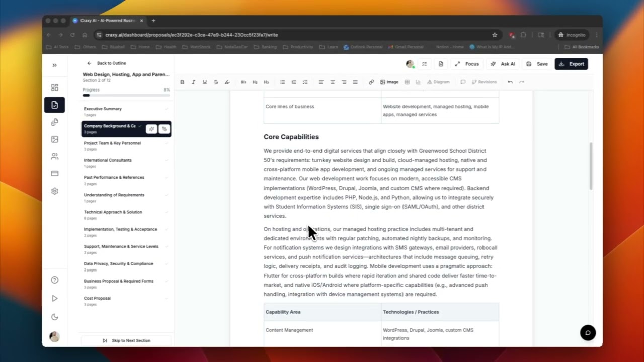Insert a table from toolbar
Image resolution: width=644 pixels, height=362 pixels.
(407, 82)
